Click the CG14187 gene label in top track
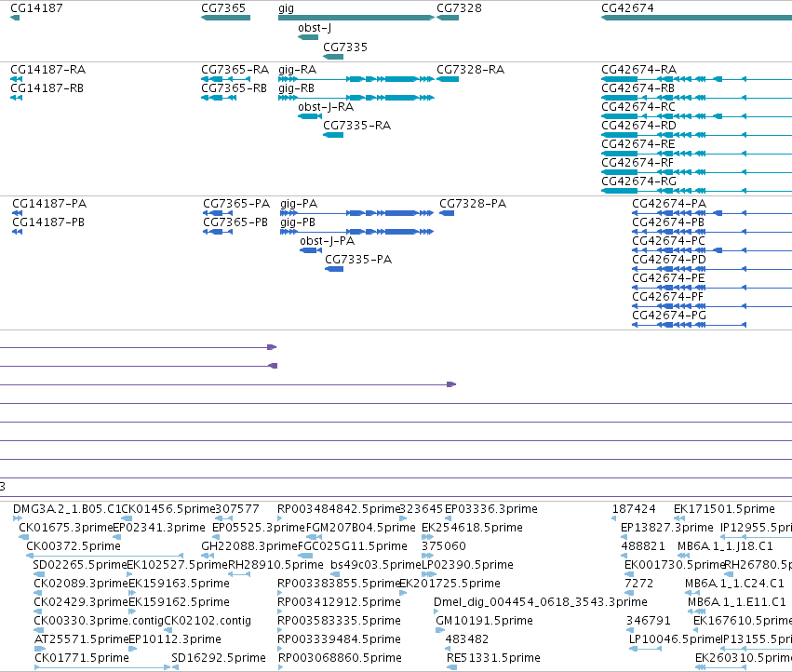This screenshot has width=792, height=672. (x=36, y=8)
